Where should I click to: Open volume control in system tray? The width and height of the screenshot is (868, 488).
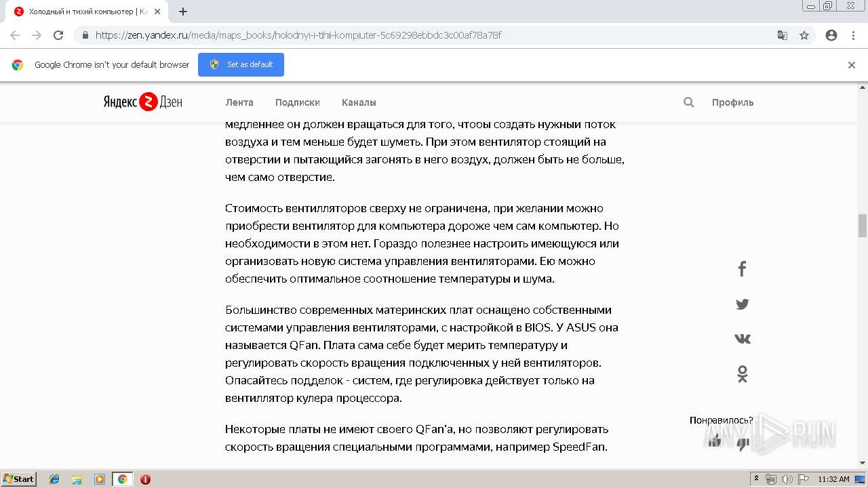787,479
